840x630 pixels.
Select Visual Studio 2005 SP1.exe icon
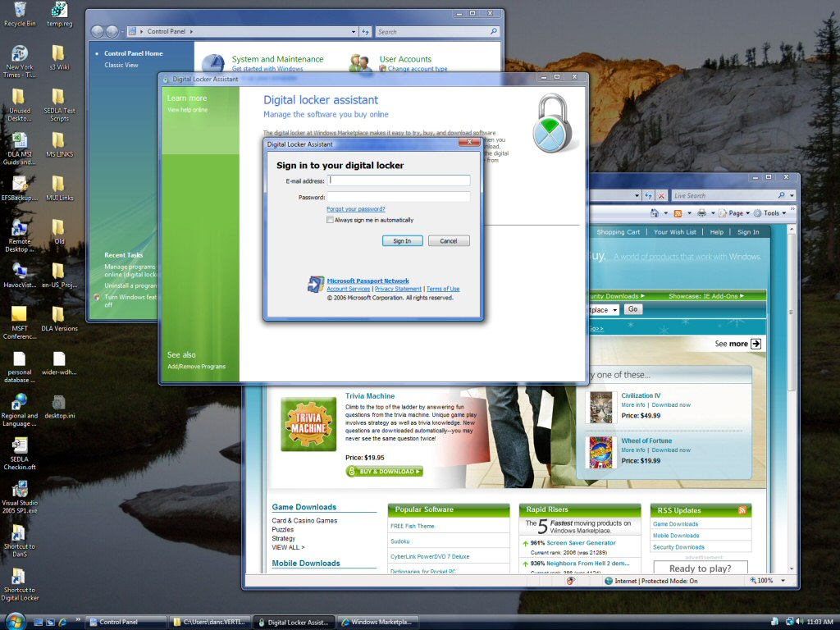20,497
